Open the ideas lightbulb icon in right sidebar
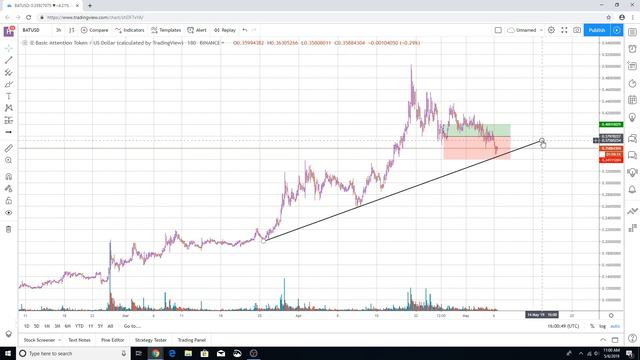This screenshot has width=640, height=360. (x=632, y=118)
